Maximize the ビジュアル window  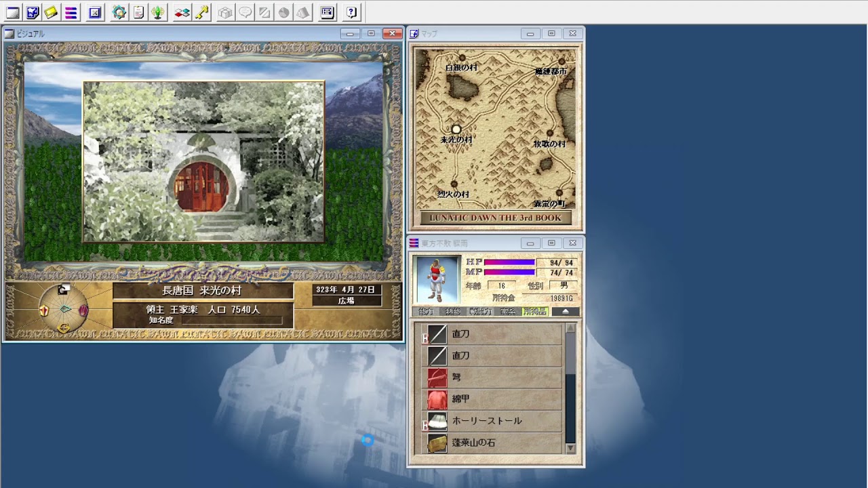point(371,33)
